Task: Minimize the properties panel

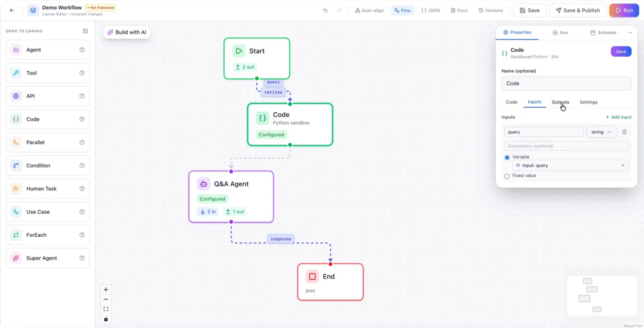Action: (x=630, y=33)
